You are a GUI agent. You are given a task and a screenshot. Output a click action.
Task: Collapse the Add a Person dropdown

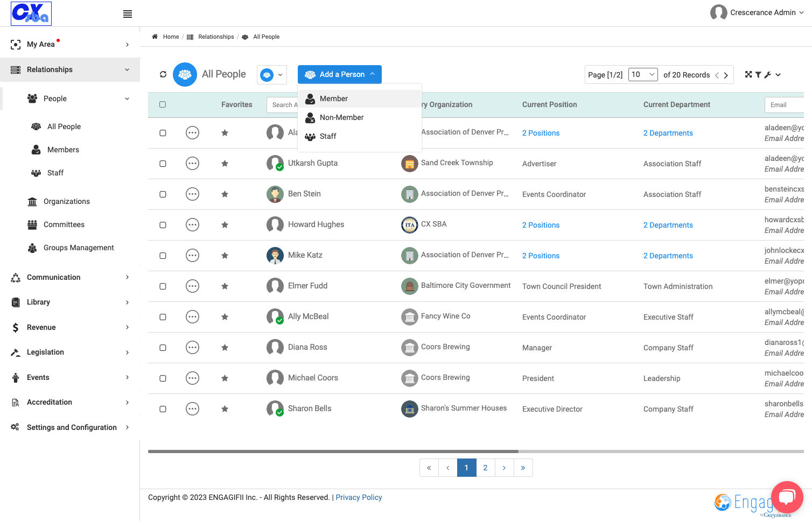pos(340,74)
